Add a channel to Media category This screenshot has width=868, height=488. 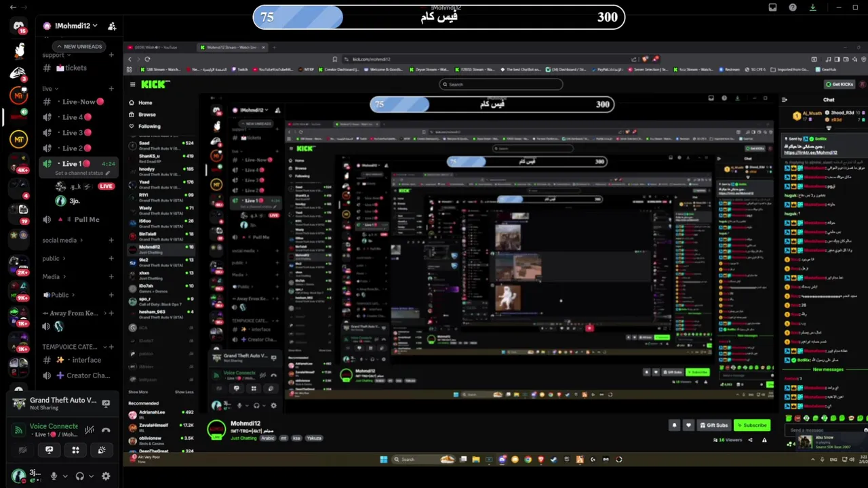(x=111, y=277)
